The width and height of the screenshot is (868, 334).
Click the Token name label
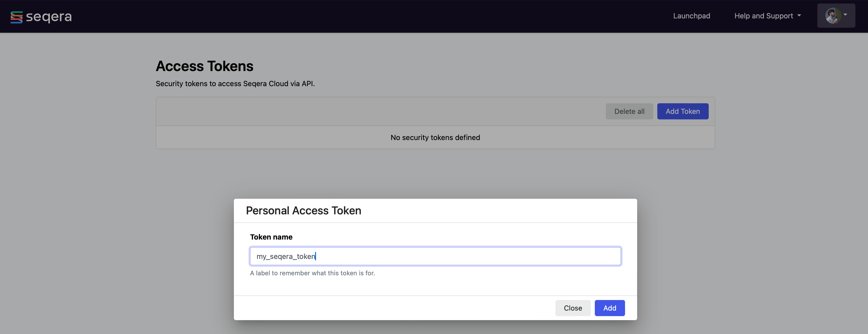coord(271,237)
